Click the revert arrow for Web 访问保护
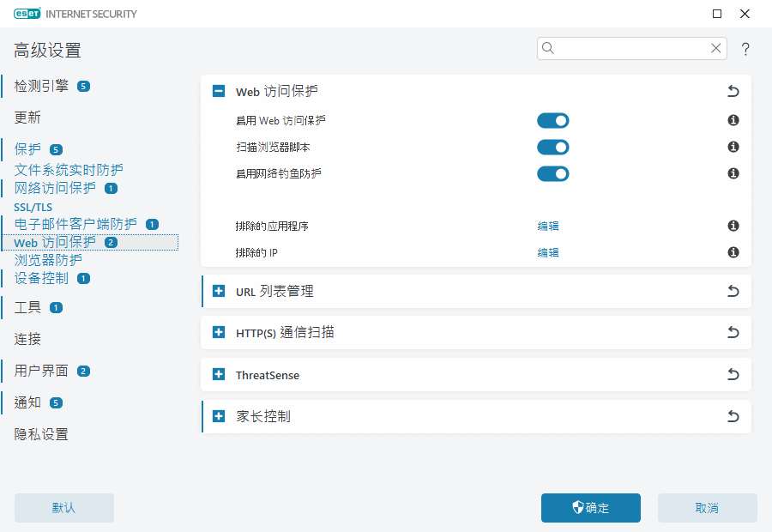 733,91
